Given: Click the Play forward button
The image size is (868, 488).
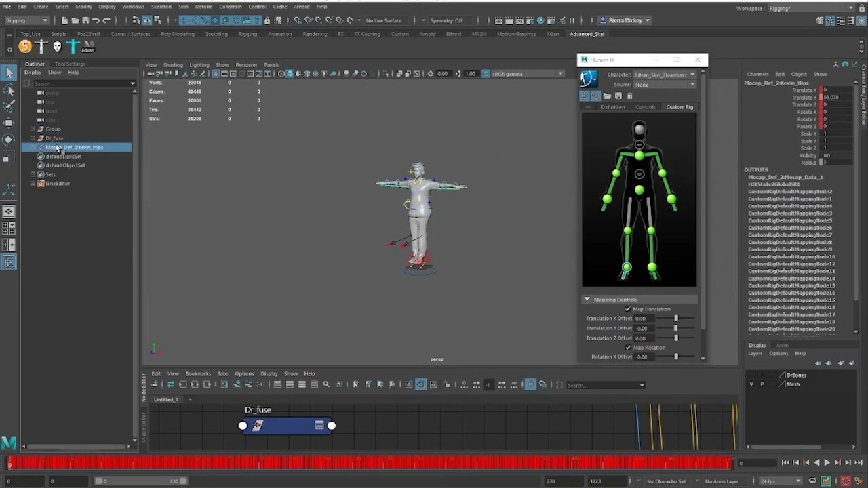Looking at the screenshot, I should click(x=827, y=462).
